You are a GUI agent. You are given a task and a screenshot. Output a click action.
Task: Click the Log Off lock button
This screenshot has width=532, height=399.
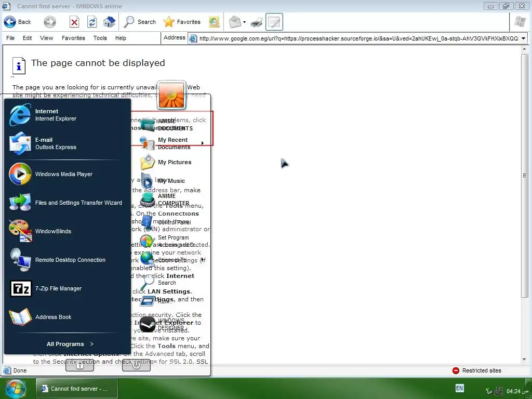79,365
